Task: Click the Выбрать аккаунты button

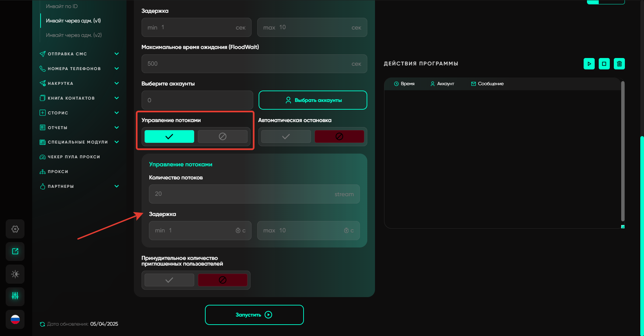Action: [313, 100]
